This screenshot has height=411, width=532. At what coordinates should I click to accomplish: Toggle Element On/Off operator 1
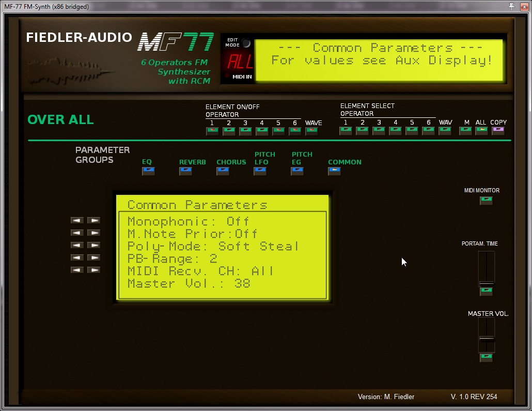click(x=212, y=131)
